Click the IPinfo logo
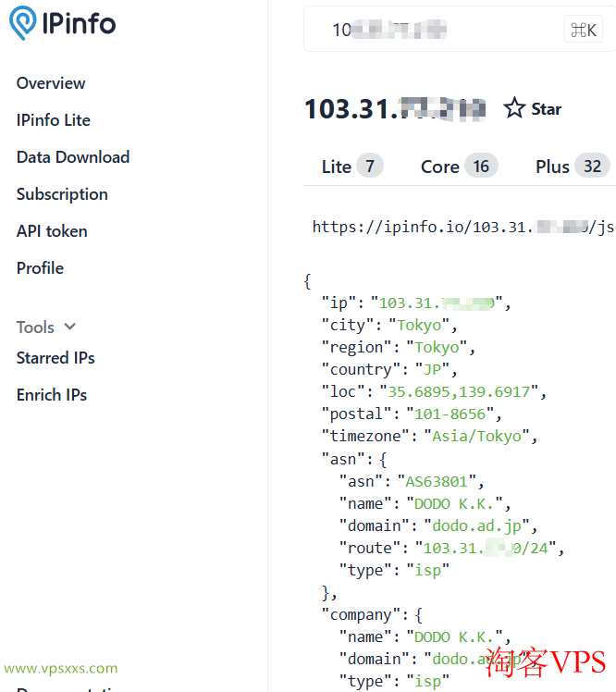Image resolution: width=616 pixels, height=692 pixels. pos(63,23)
